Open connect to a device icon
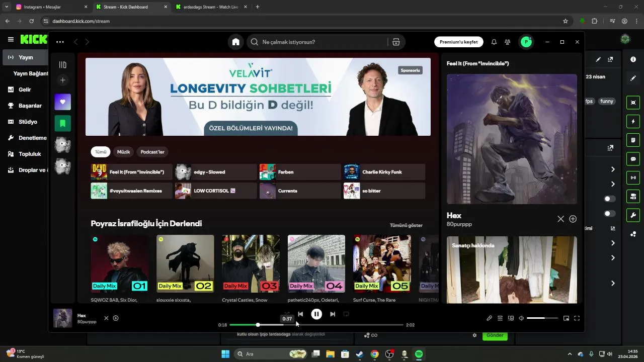Screen dimensions: 644x362 (x=511, y=318)
